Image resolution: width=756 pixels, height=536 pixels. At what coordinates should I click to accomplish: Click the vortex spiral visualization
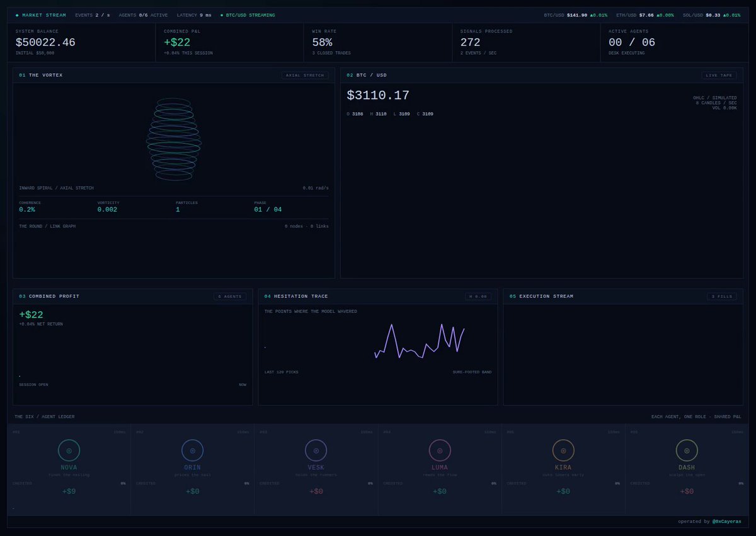point(174,139)
